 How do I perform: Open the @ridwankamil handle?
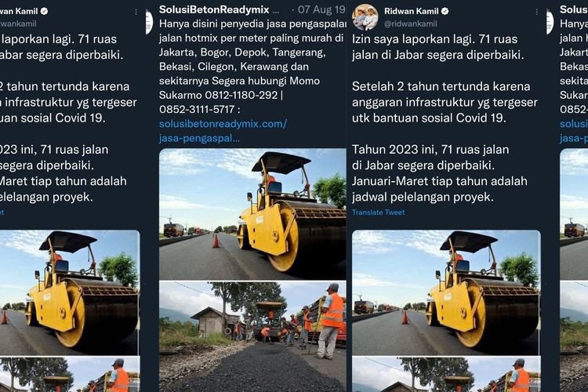[411, 24]
